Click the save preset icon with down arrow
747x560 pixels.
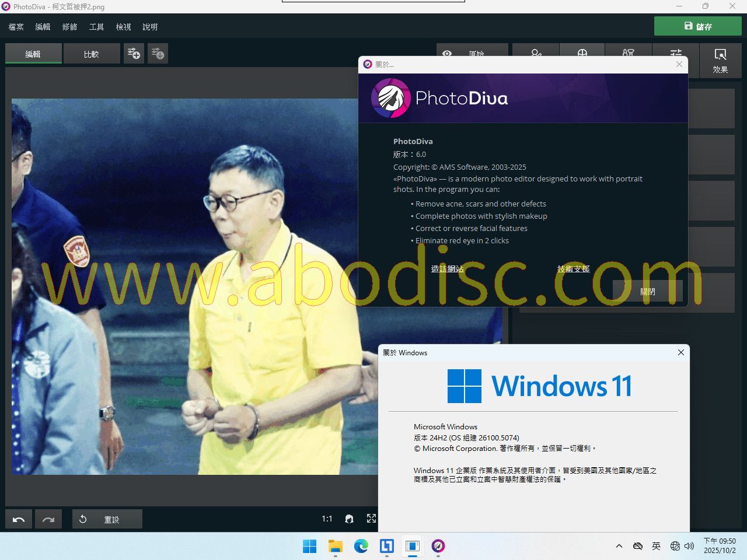[x=158, y=54]
